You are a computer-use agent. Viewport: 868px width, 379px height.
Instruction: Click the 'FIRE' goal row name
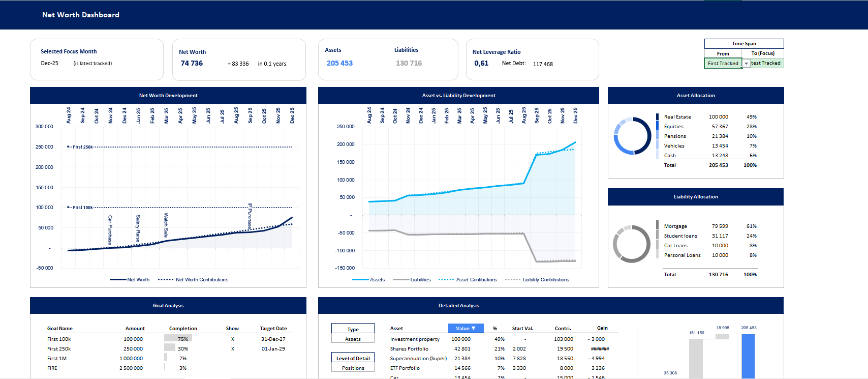tap(52, 368)
